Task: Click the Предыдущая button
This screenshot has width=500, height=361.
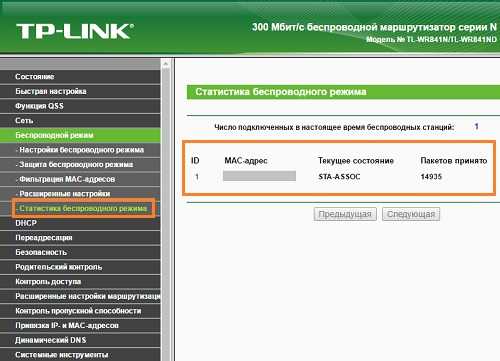Action: tap(345, 214)
